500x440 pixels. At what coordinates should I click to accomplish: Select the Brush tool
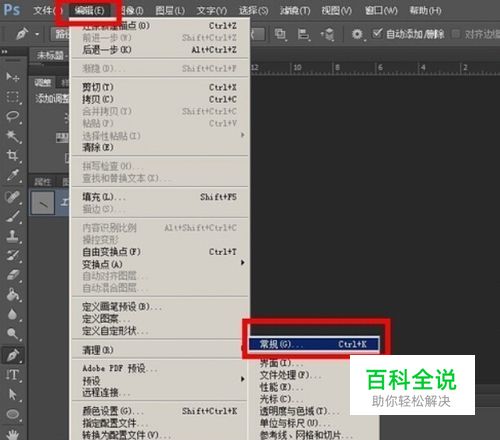(13, 217)
